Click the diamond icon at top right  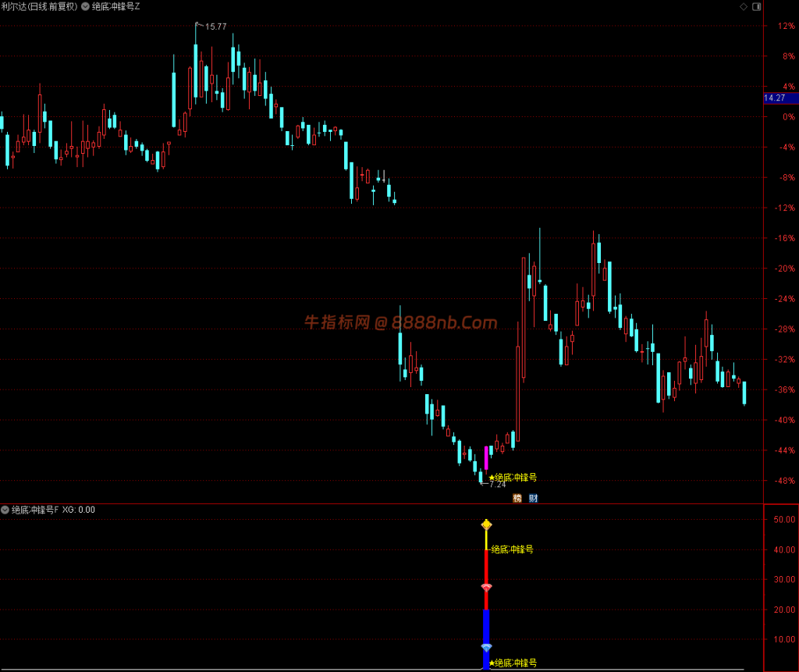click(744, 6)
